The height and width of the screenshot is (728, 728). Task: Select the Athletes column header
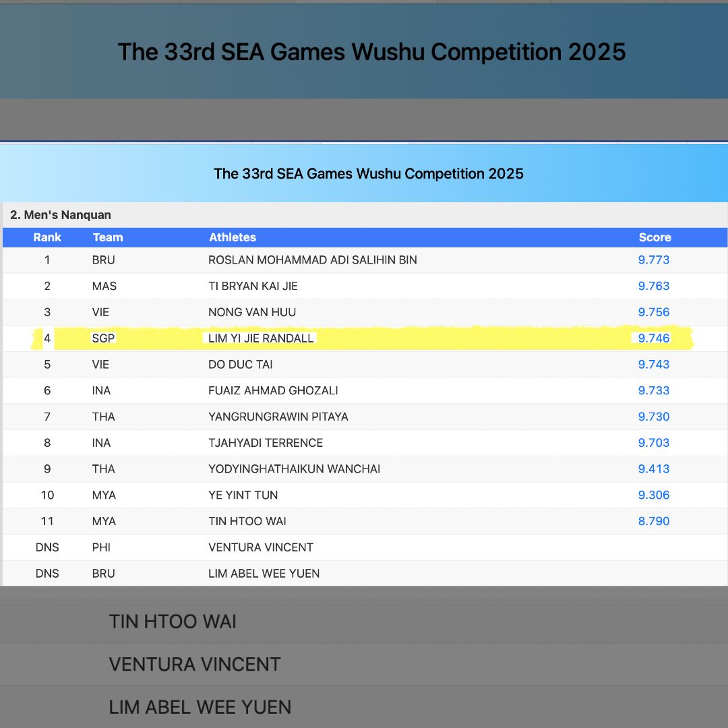click(x=233, y=237)
